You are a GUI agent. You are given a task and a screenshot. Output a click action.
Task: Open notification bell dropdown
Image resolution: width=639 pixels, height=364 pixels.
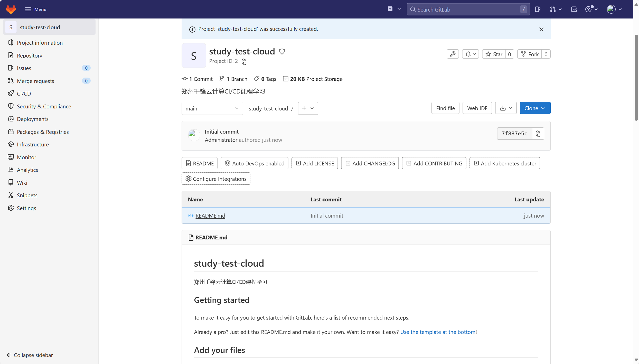pos(470,54)
